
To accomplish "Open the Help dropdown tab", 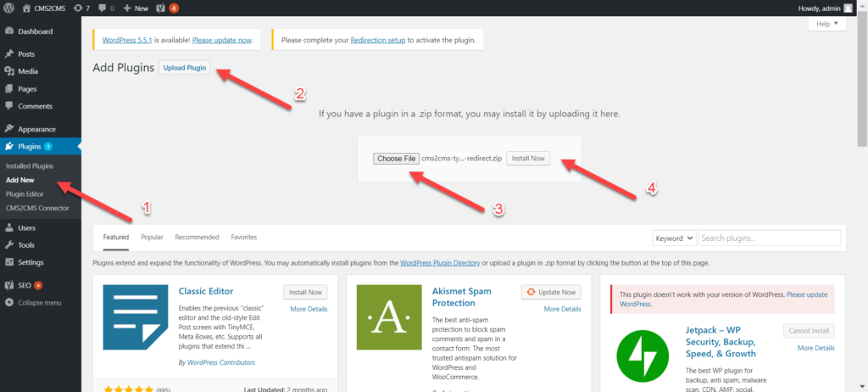I will 827,24.
